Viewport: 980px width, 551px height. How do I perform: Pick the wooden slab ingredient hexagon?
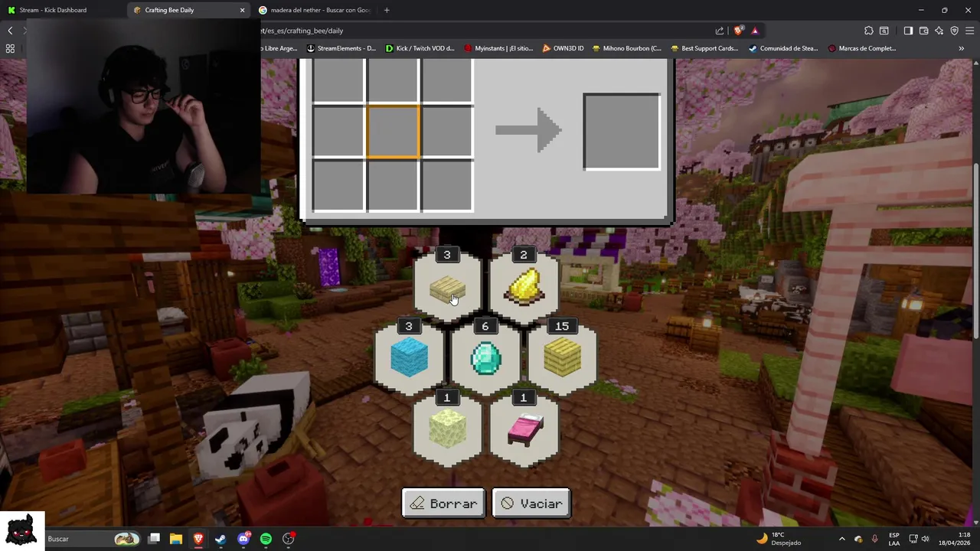point(447,288)
